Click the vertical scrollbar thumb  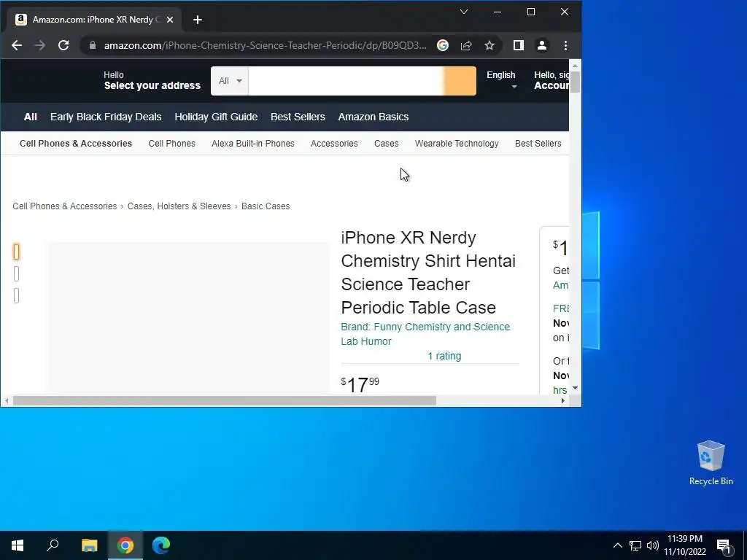pos(575,82)
